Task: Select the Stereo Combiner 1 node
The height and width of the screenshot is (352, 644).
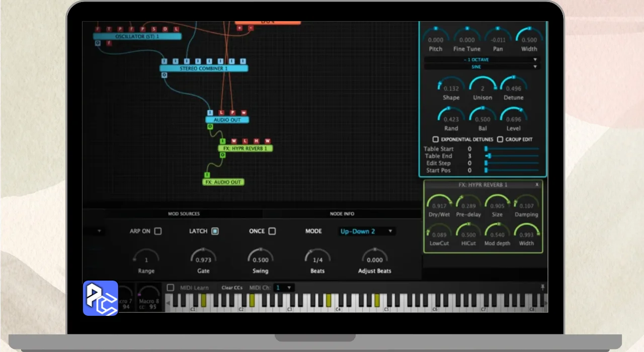Action: [204, 68]
